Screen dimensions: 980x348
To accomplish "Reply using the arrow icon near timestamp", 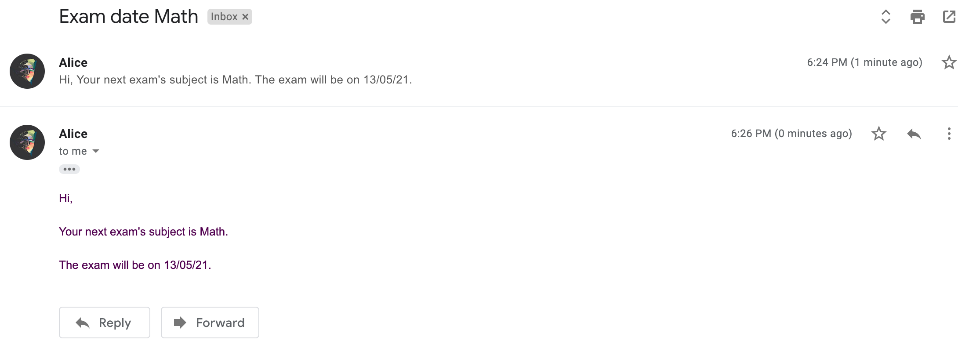I will click(915, 134).
